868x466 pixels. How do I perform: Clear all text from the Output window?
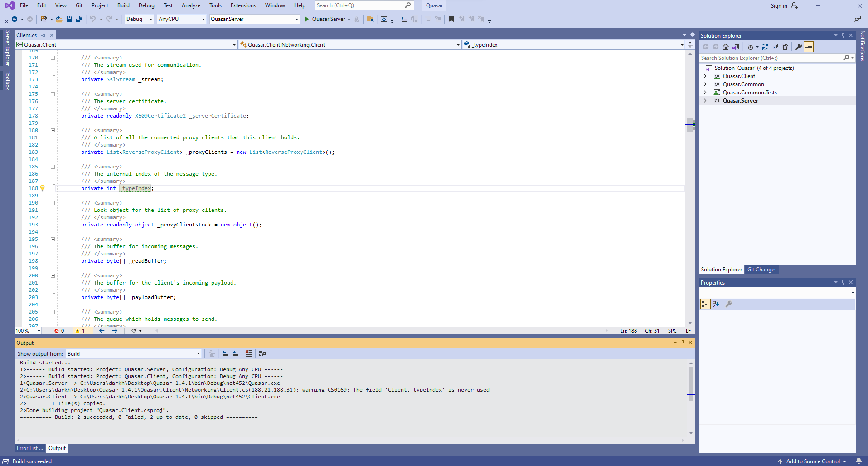point(248,353)
